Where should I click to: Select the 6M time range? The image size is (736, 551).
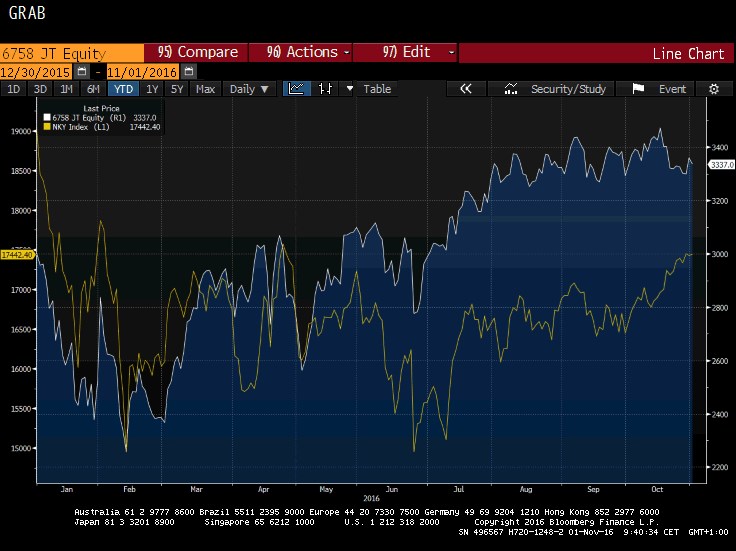(93, 89)
